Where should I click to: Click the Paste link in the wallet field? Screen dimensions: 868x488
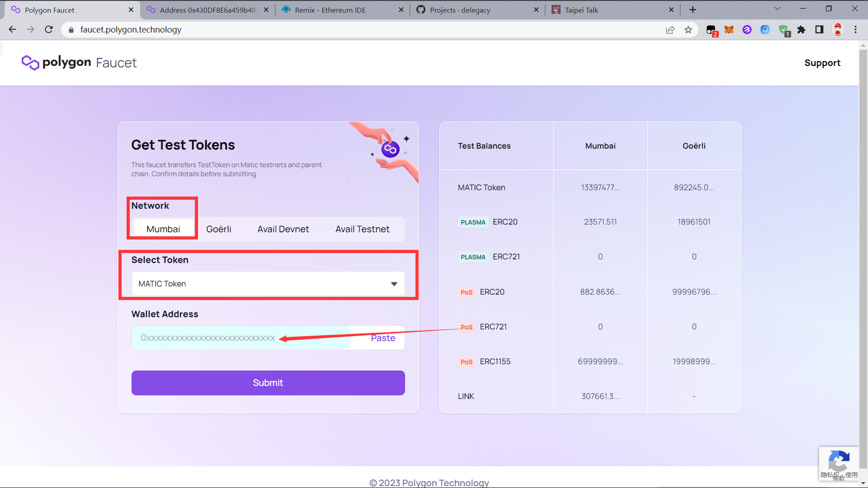pos(383,338)
